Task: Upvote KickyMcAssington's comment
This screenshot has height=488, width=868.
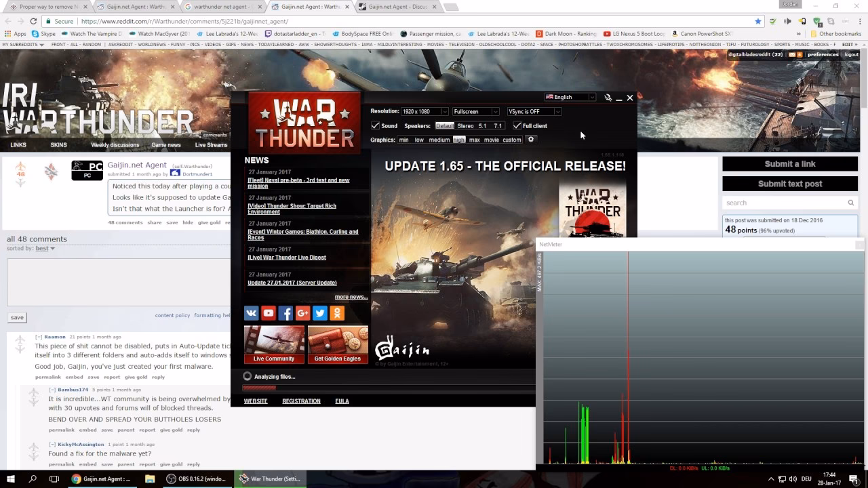Action: click(x=33, y=447)
